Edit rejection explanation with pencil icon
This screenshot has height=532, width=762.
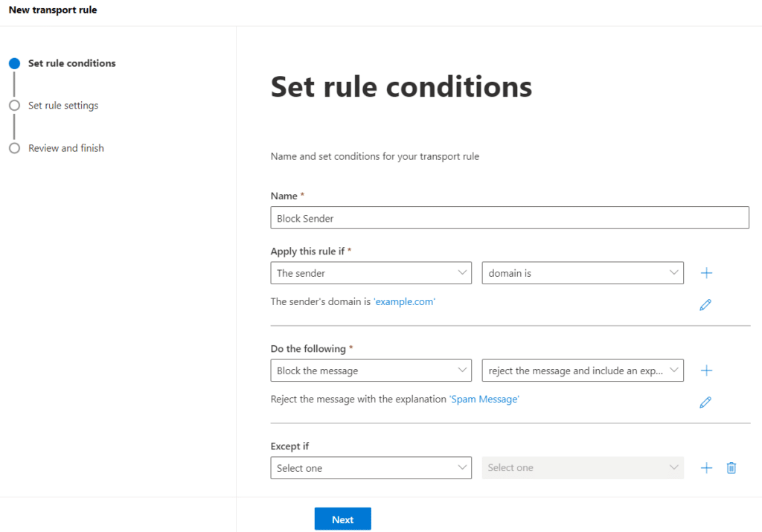point(705,402)
